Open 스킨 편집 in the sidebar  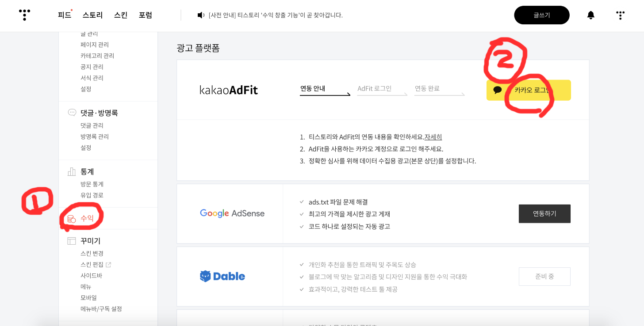point(92,265)
